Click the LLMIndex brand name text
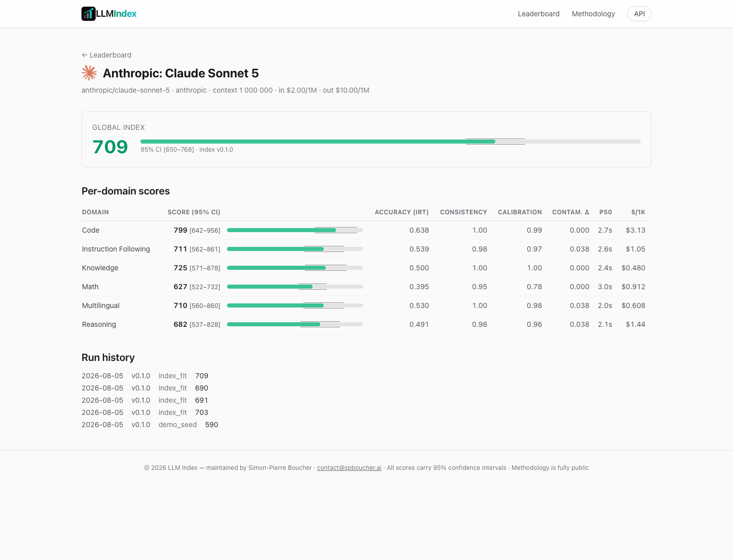The height and width of the screenshot is (560, 733). pos(117,14)
